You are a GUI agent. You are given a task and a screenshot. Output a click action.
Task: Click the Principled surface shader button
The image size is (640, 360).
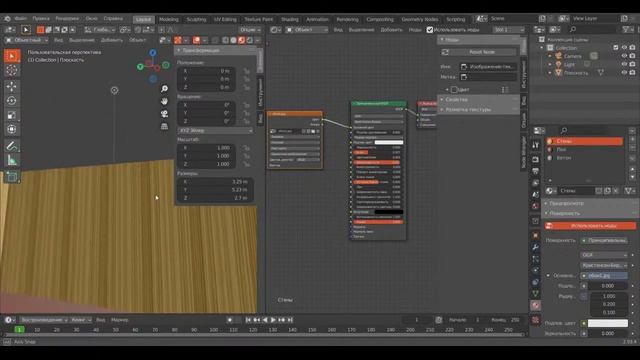point(605,241)
